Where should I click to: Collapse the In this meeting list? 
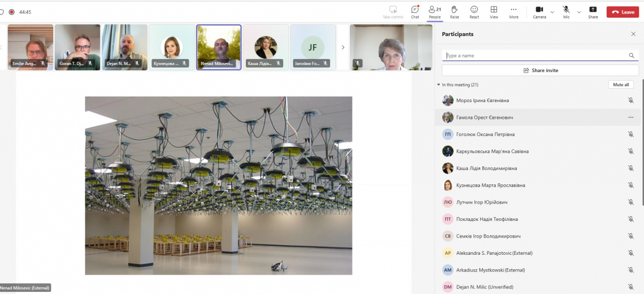click(x=438, y=85)
